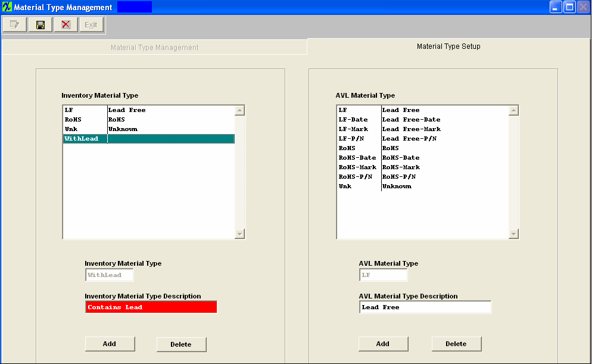Minimize the Material Type Management window

point(556,7)
